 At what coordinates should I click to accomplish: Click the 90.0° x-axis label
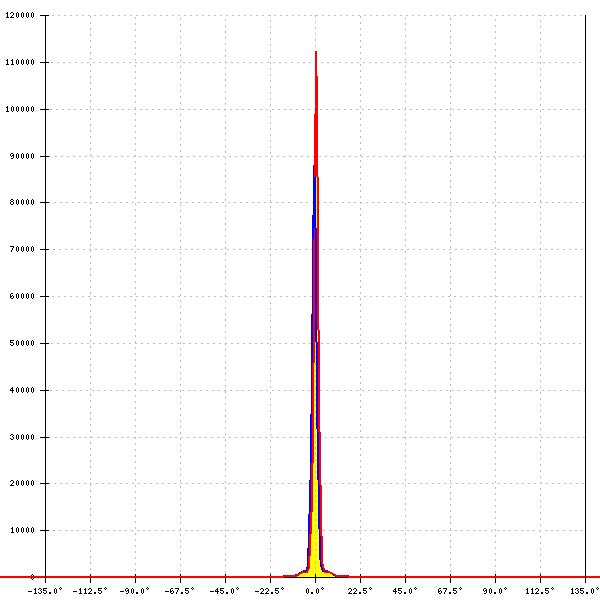click(495, 591)
